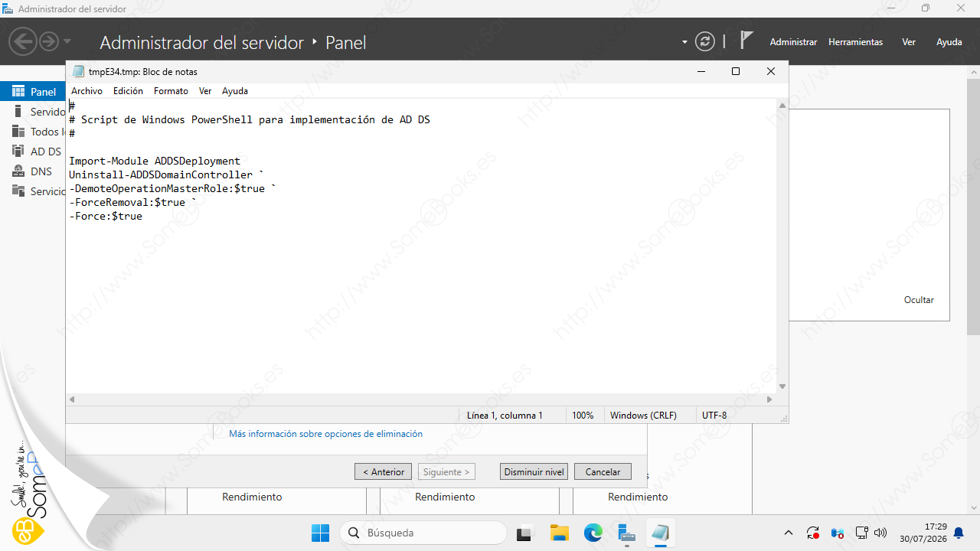Switch to Server Manager on the taskbar
Image resolution: width=980 pixels, height=551 pixels.
pos(627,533)
